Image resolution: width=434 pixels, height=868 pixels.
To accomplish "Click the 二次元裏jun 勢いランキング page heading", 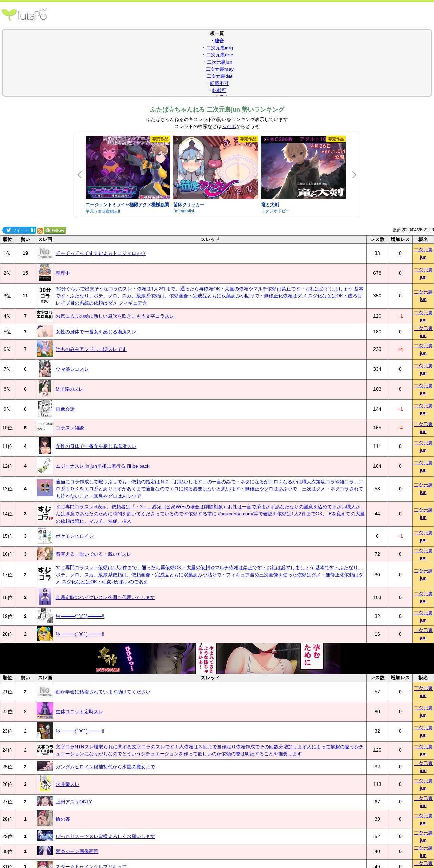I will [217, 110].
